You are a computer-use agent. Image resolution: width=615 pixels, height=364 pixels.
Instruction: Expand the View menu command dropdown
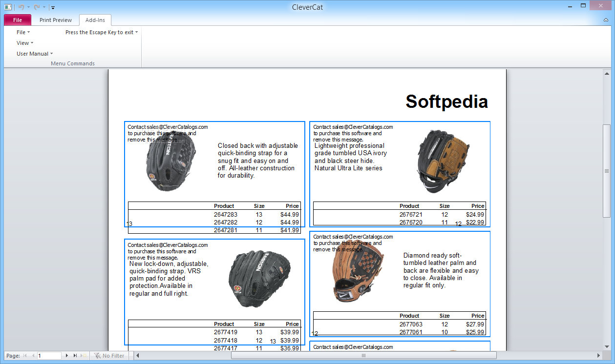coord(25,43)
